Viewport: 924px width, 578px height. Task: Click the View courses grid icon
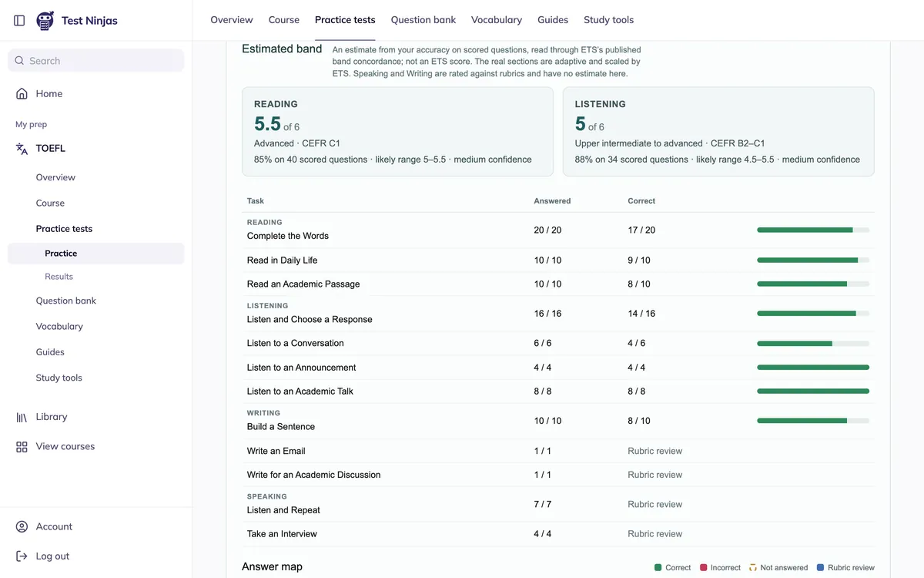click(x=22, y=446)
